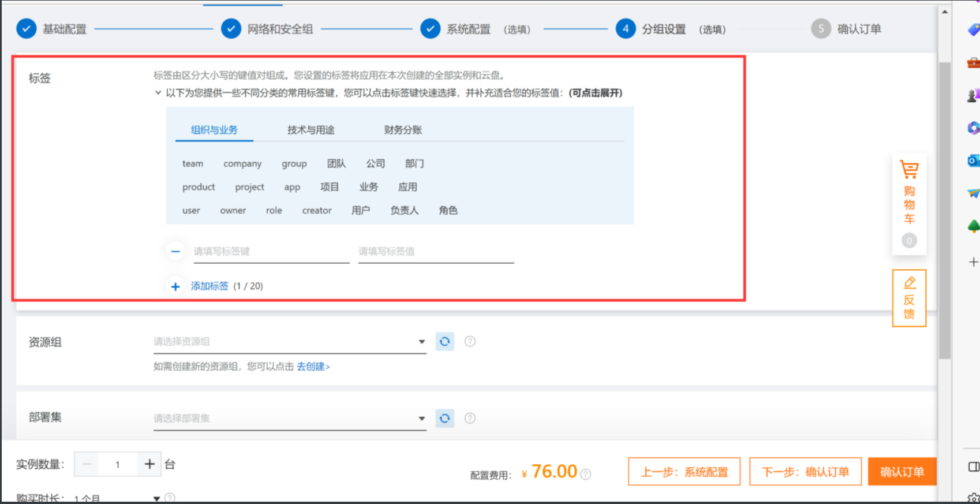Choose tag key app
The image size is (980, 504).
292,187
